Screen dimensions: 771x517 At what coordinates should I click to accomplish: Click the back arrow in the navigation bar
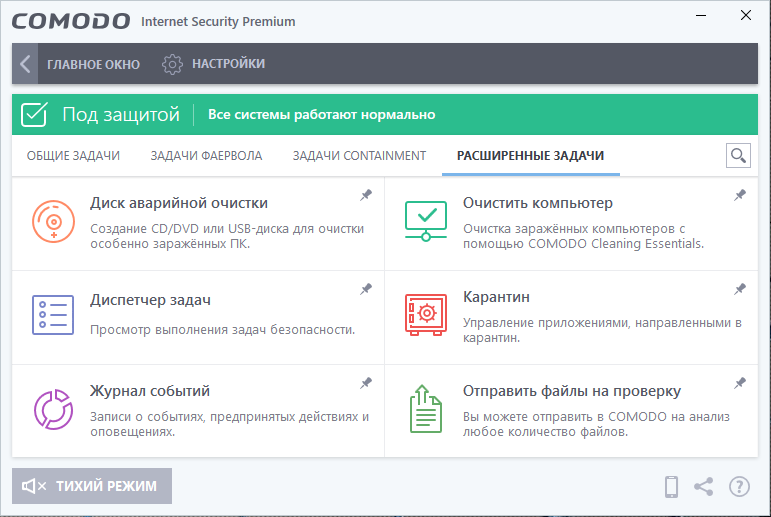pyautogui.click(x=25, y=63)
